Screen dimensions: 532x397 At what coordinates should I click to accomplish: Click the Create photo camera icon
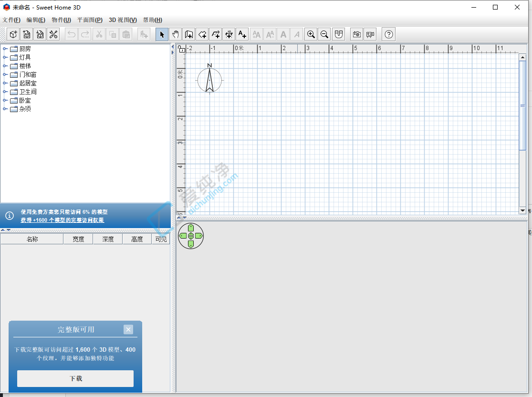point(356,34)
